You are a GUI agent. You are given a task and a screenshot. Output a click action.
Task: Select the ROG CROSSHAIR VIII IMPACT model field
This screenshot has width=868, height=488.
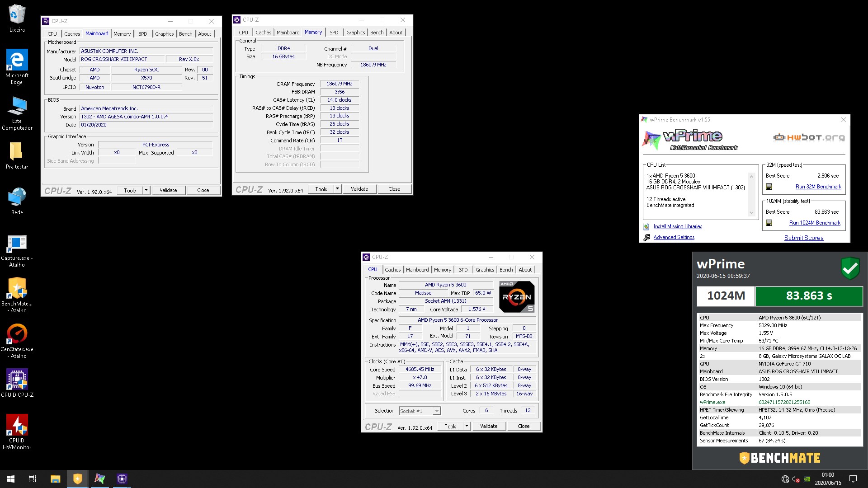point(121,59)
